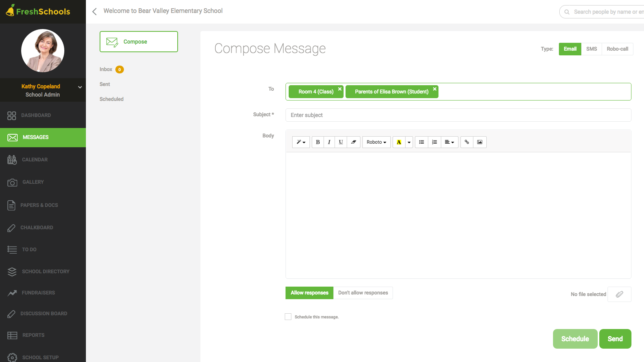Click the paperclip attachment icon
This screenshot has height=362, width=644.
click(x=619, y=294)
